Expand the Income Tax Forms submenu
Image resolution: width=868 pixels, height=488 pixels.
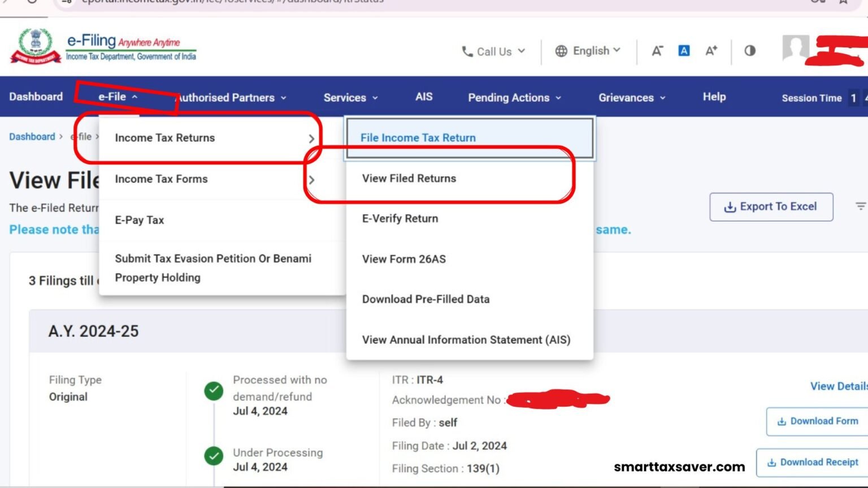(x=161, y=179)
